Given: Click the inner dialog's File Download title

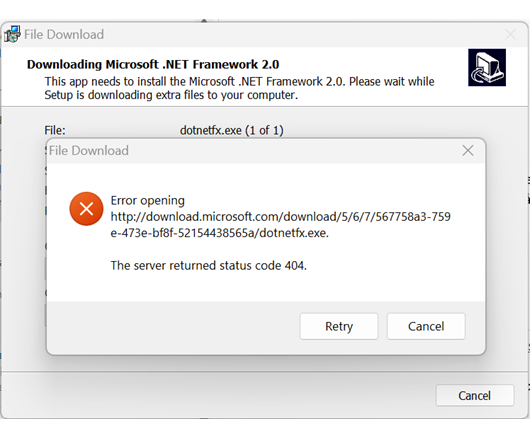Looking at the screenshot, I should pyautogui.click(x=89, y=150).
